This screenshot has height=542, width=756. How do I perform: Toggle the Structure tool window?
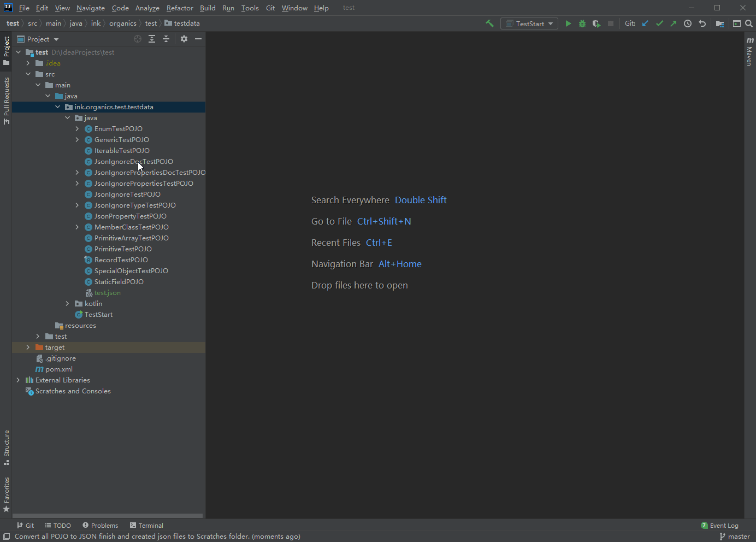click(6, 447)
